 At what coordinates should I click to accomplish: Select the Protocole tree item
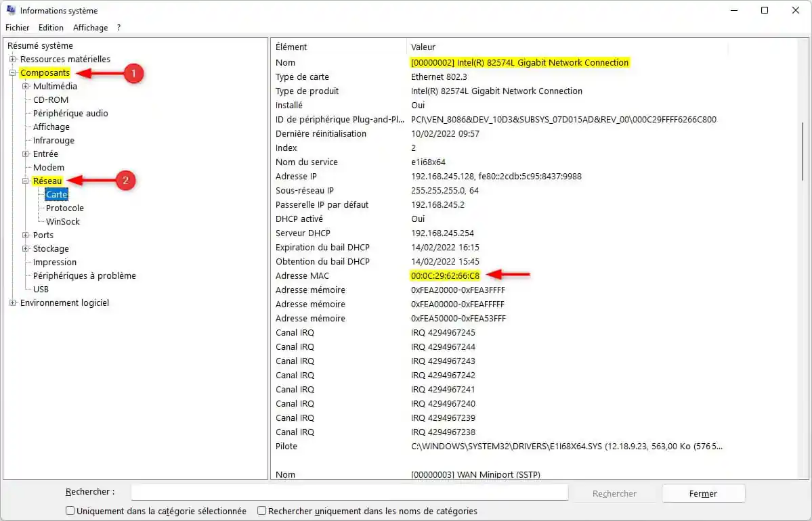point(65,208)
